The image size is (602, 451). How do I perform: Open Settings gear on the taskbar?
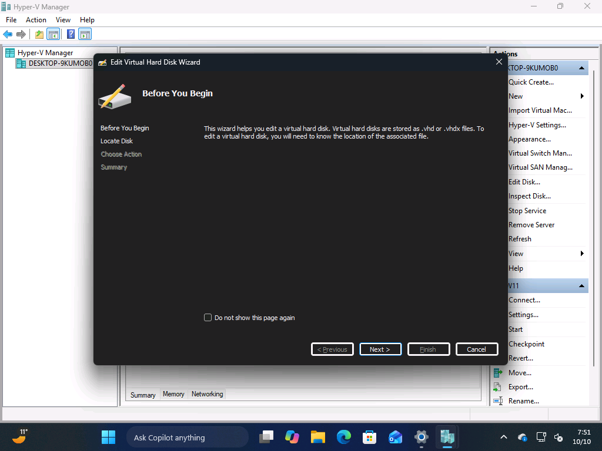tap(421, 437)
